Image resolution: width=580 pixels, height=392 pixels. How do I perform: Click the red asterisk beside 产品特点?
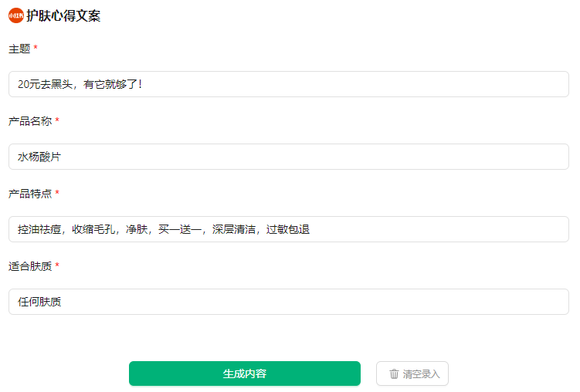pyautogui.click(x=57, y=192)
